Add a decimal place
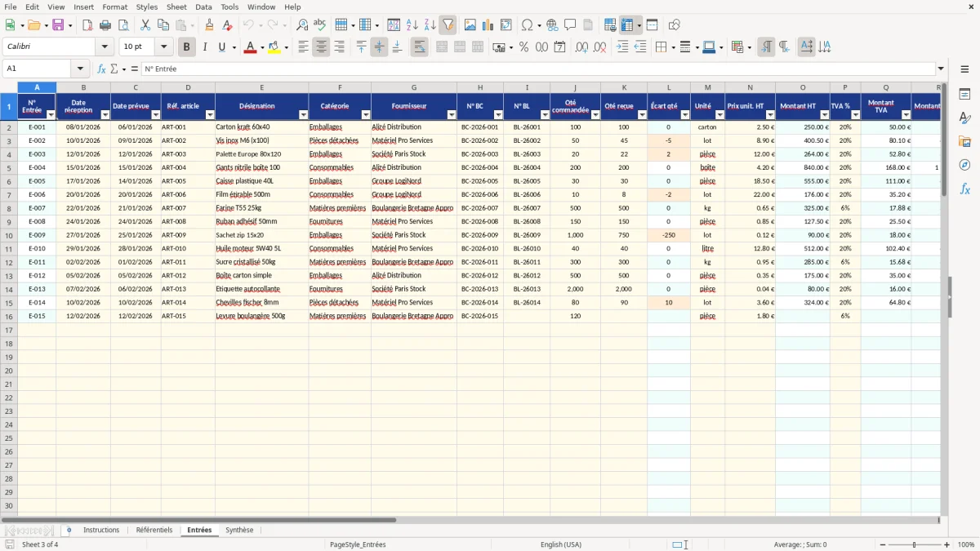Viewport: 980px width, 551px height. click(x=581, y=47)
